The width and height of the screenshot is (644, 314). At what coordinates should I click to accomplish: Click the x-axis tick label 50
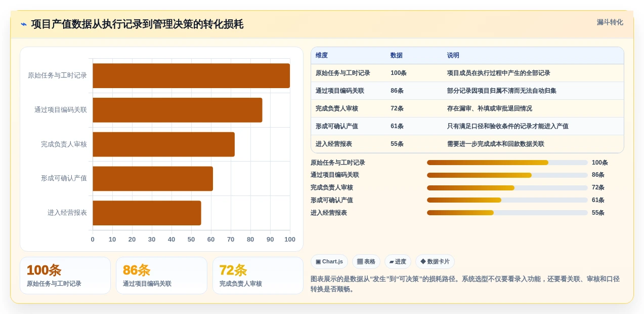(191, 240)
